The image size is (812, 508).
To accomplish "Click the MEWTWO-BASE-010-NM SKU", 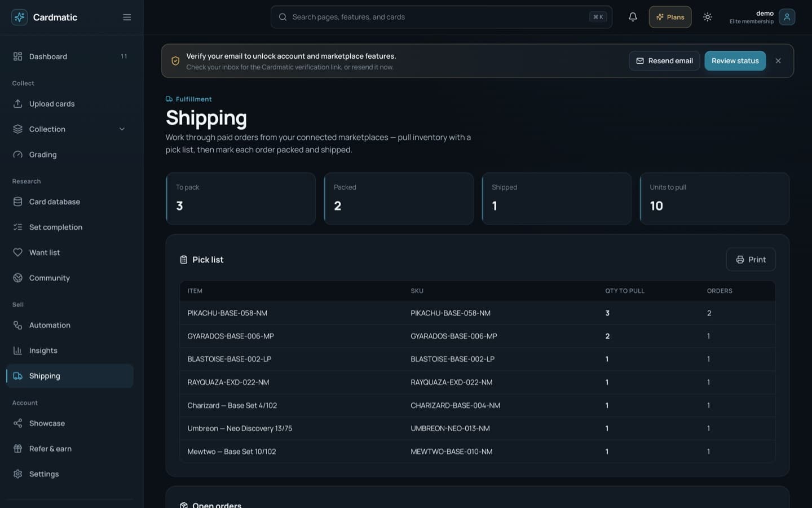I will coord(452,452).
